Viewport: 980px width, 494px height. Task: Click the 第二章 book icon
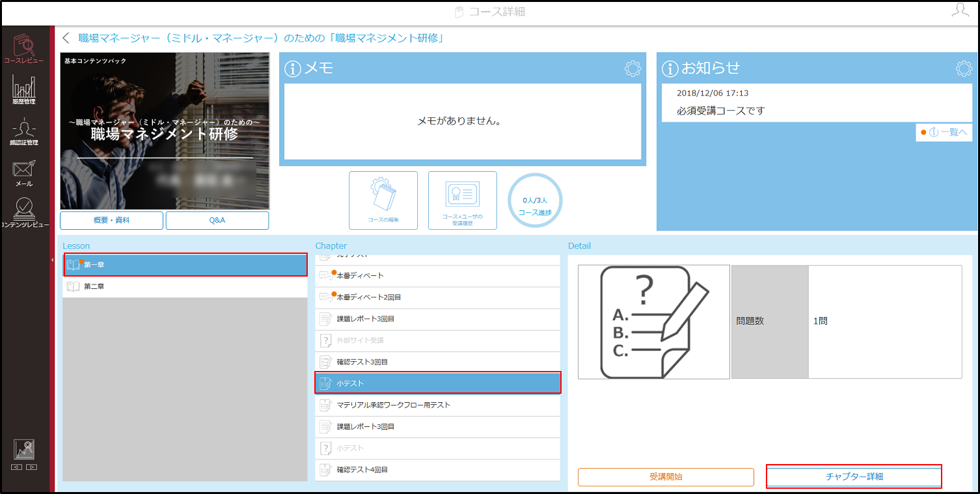pos(74,286)
